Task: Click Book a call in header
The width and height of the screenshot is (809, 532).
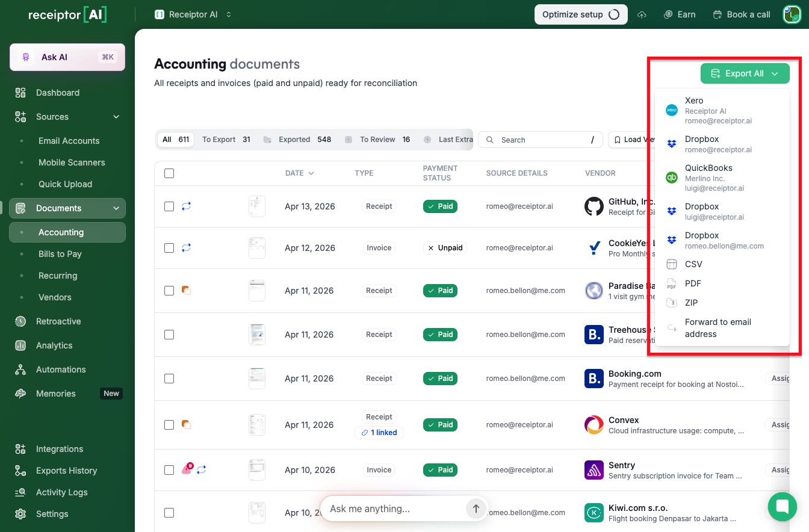Action: pyautogui.click(x=742, y=14)
